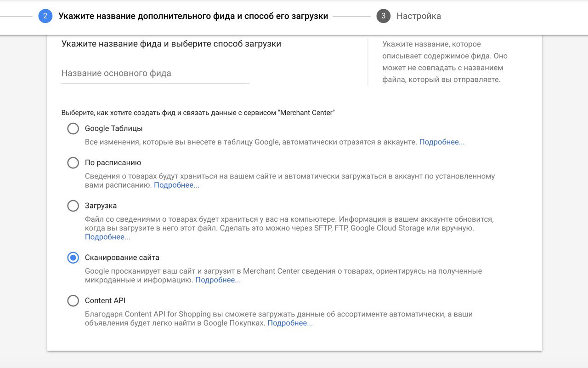Image resolution: width=588 pixels, height=368 pixels.
Task: Open Подробнее link under Google Таблицы
Action: coord(441,142)
